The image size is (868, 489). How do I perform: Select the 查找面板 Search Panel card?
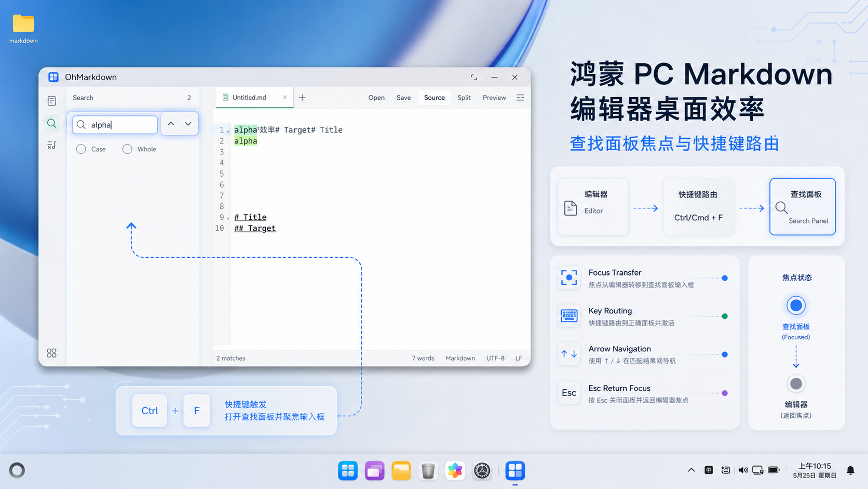point(803,207)
